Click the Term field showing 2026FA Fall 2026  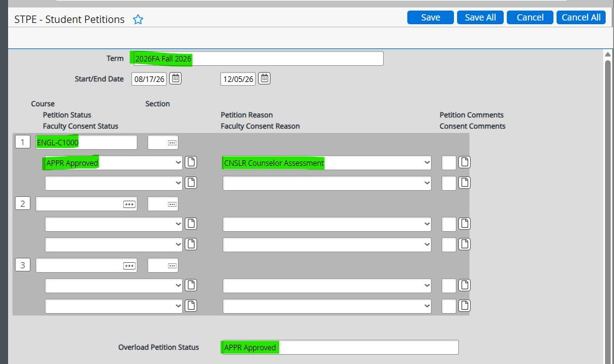coord(249,58)
